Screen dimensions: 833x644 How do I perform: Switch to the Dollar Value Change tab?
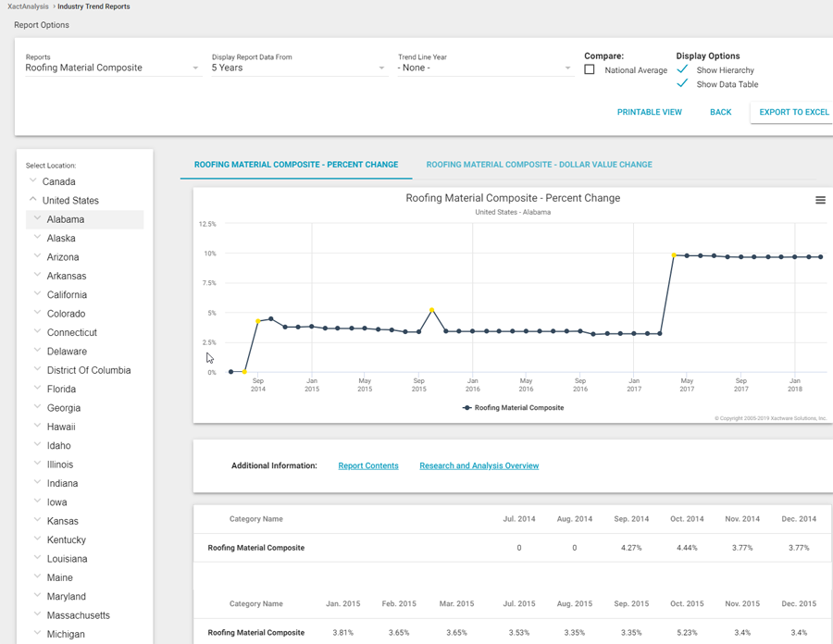point(539,165)
